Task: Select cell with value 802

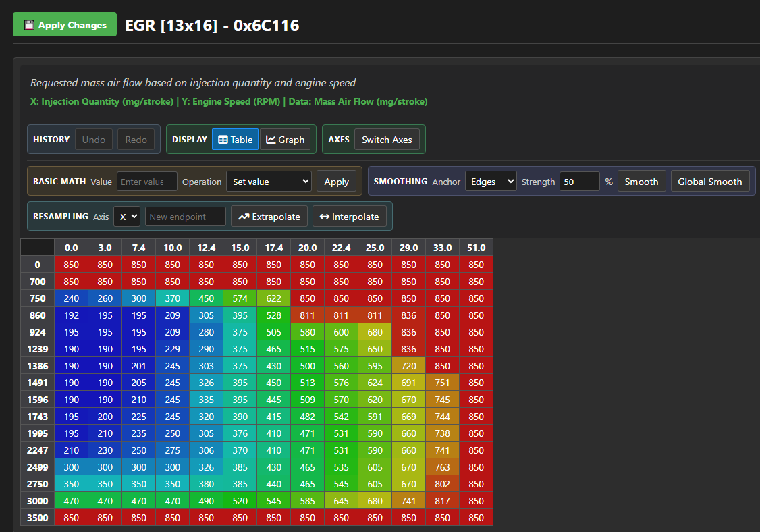Action: 442,484
